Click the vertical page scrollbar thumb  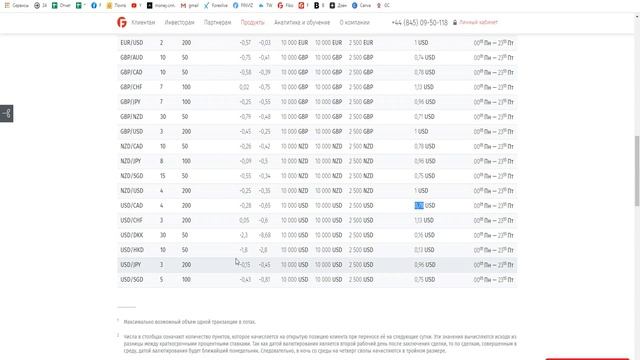pyautogui.click(x=637, y=171)
